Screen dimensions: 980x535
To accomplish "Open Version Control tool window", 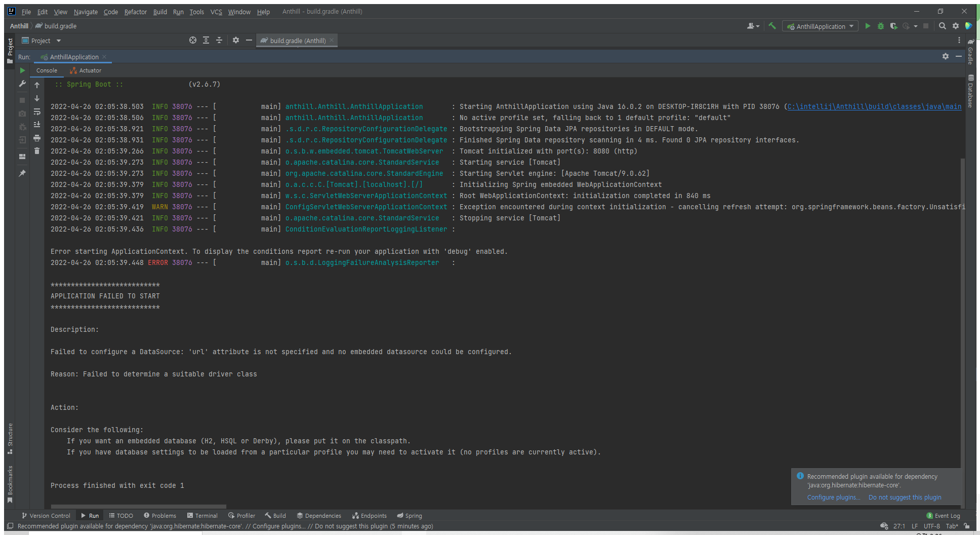I will point(46,516).
